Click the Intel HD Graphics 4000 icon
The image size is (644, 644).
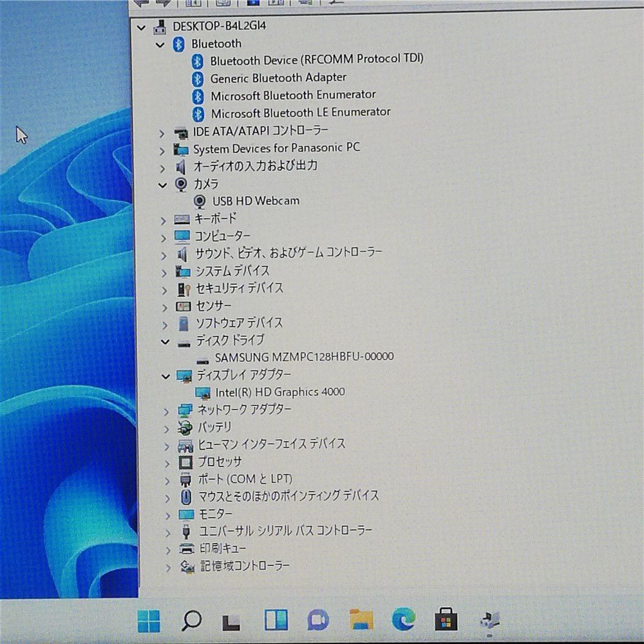(x=202, y=393)
